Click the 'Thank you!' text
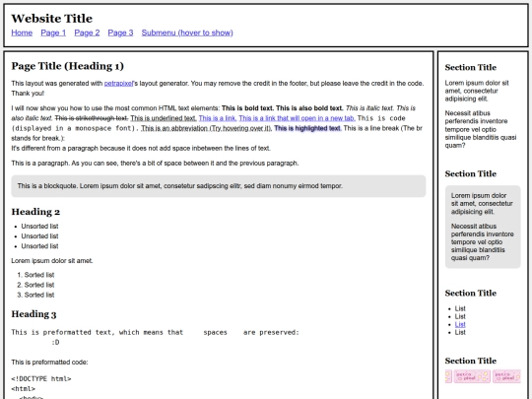The image size is (532, 399). pos(28,94)
